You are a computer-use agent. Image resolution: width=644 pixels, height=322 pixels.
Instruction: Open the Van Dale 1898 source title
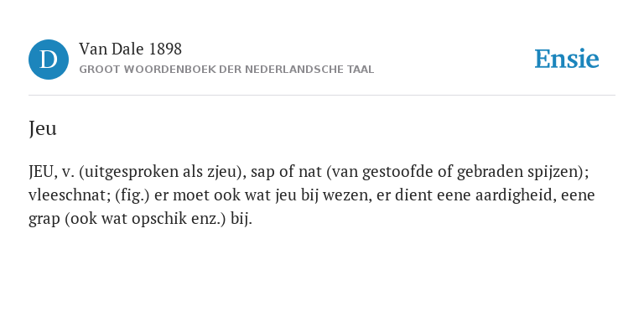tap(130, 49)
